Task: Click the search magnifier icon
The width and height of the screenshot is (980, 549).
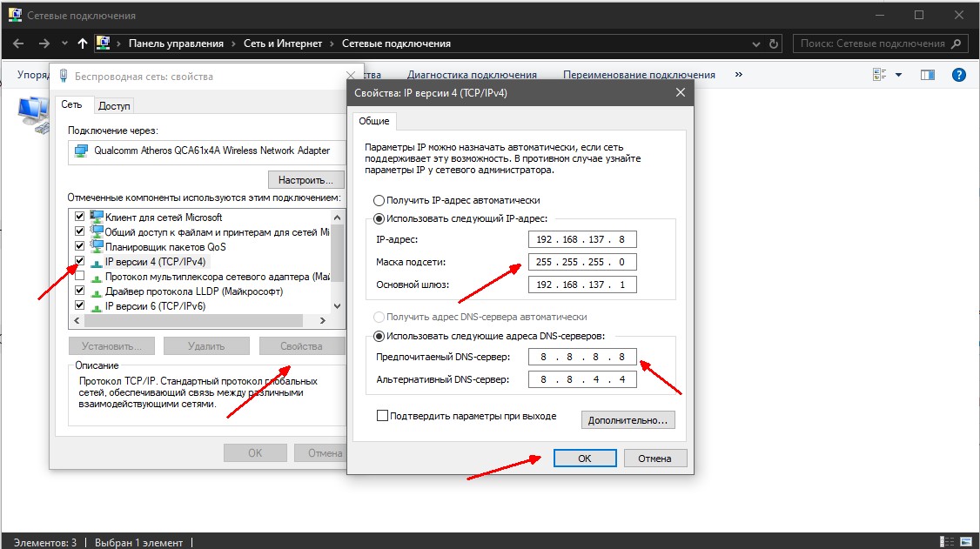Action: (957, 44)
